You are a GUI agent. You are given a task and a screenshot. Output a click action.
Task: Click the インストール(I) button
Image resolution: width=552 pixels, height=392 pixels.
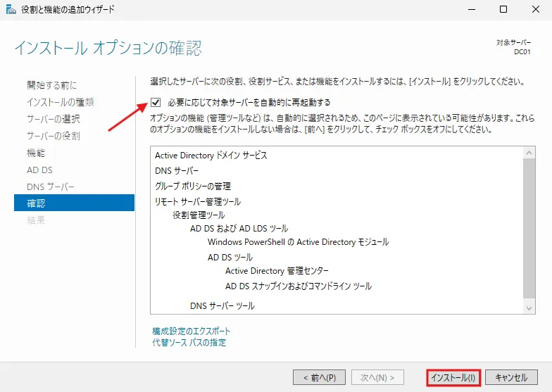tap(453, 377)
